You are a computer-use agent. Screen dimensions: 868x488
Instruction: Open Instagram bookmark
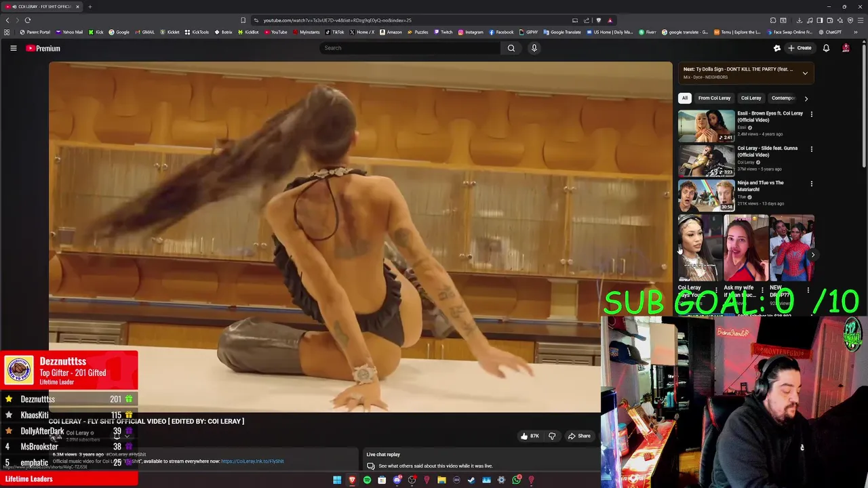click(471, 32)
